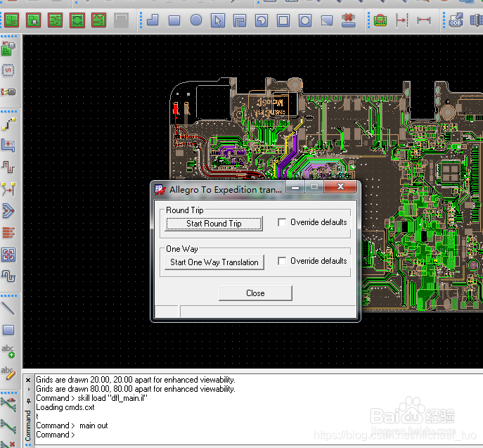Click 'Grids are drawn 20.00, 20.00' line

point(136,380)
